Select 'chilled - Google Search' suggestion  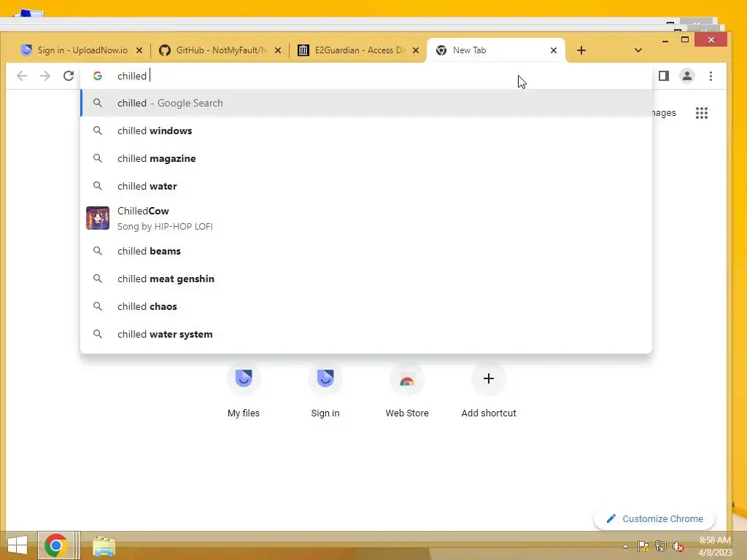click(x=366, y=103)
